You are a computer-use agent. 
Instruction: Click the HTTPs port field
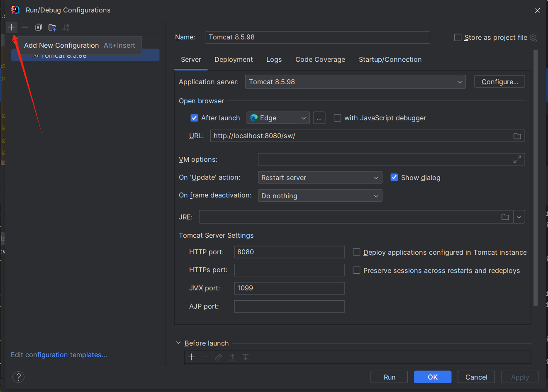click(289, 270)
